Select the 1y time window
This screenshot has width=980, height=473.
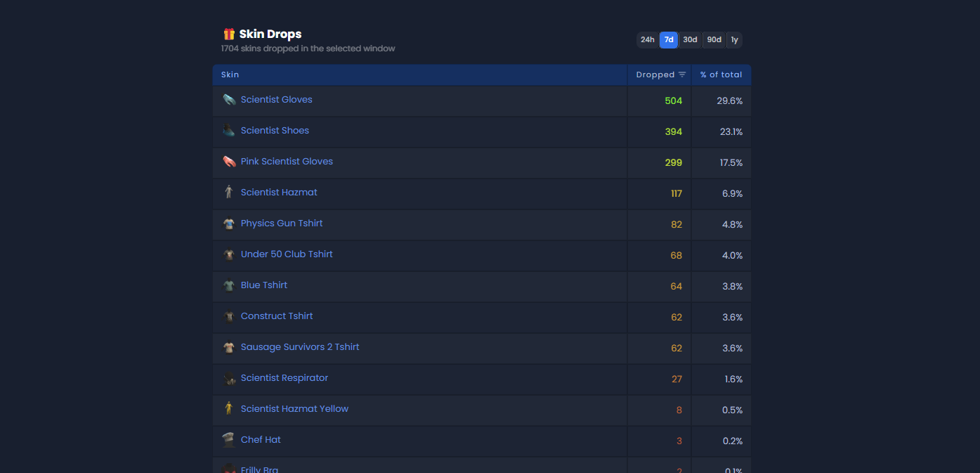point(734,40)
